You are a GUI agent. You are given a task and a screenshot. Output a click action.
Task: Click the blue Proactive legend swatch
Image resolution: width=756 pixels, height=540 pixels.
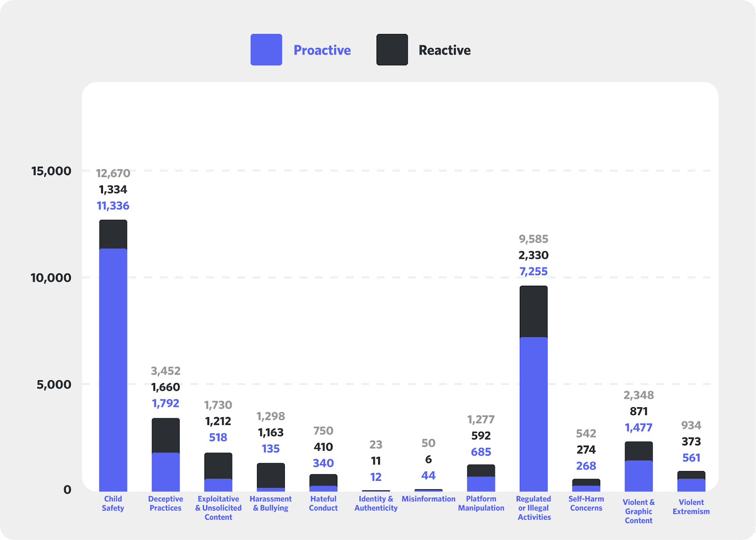point(266,50)
